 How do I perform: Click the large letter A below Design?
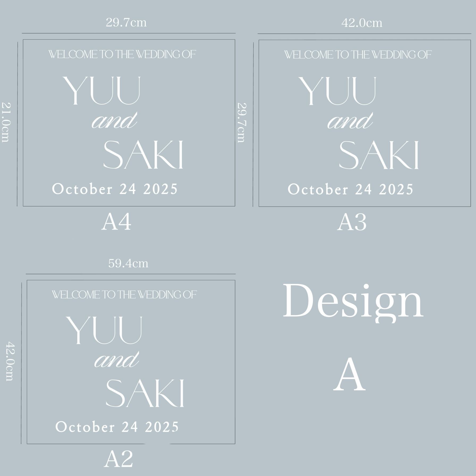[x=349, y=375]
